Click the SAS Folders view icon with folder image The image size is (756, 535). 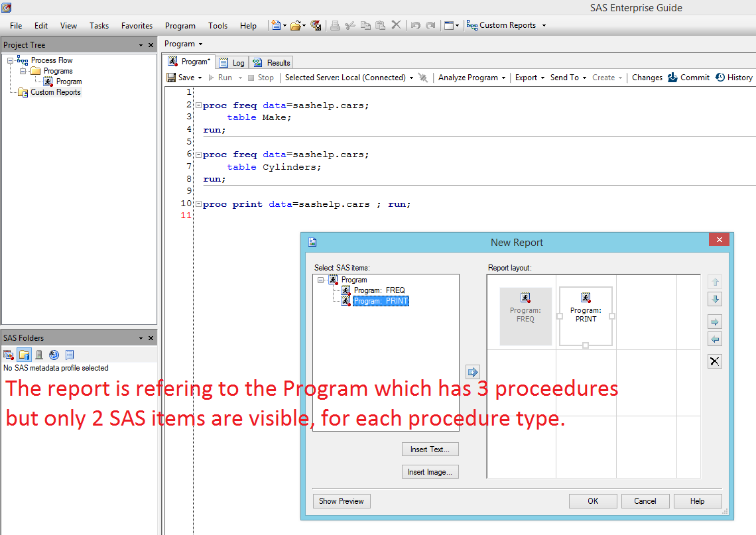[x=25, y=355]
